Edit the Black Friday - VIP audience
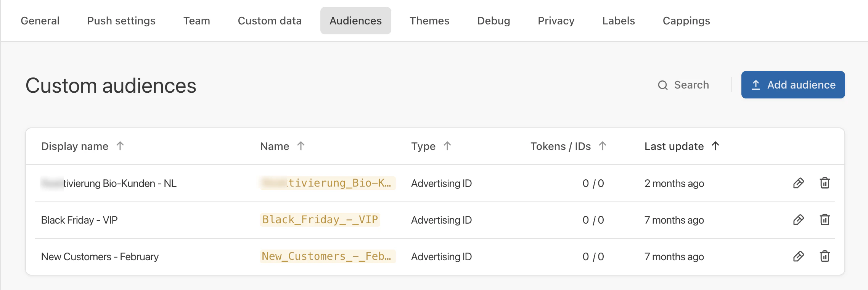868x290 pixels. [799, 220]
